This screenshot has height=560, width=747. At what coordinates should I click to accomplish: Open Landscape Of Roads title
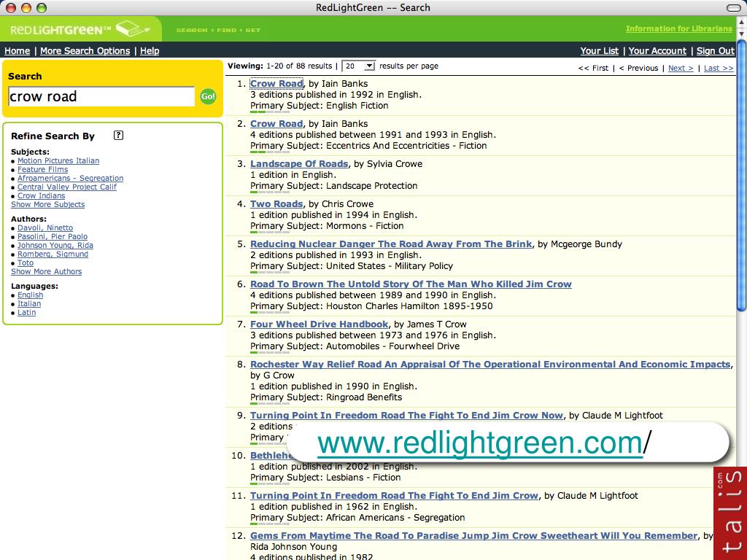pos(299,163)
